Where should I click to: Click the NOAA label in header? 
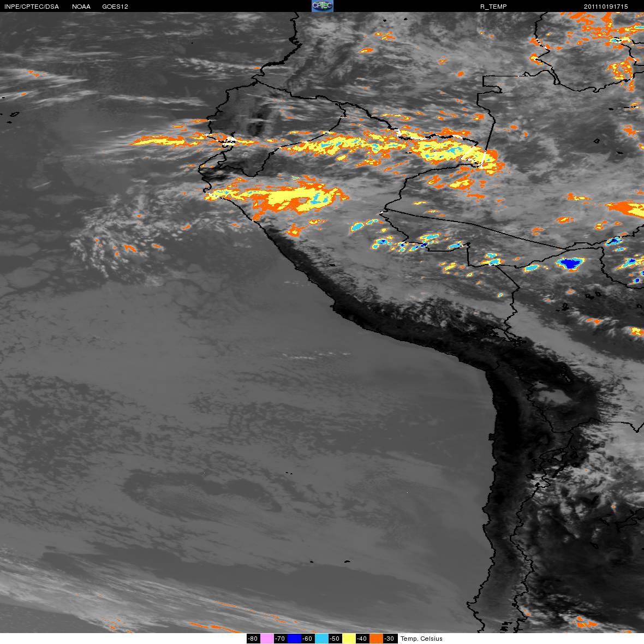81,7
